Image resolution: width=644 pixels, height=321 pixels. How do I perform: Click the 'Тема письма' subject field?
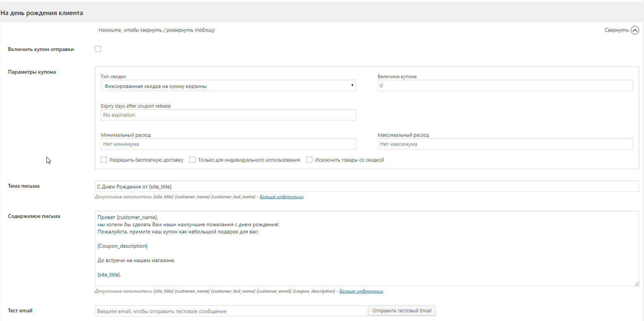click(366, 187)
